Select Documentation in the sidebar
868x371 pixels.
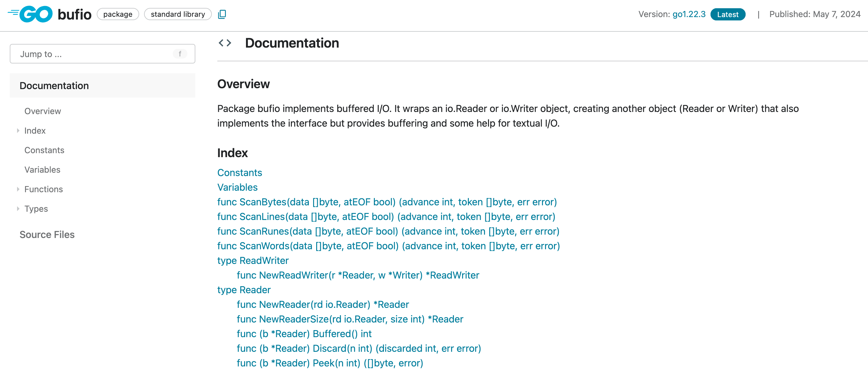(54, 86)
